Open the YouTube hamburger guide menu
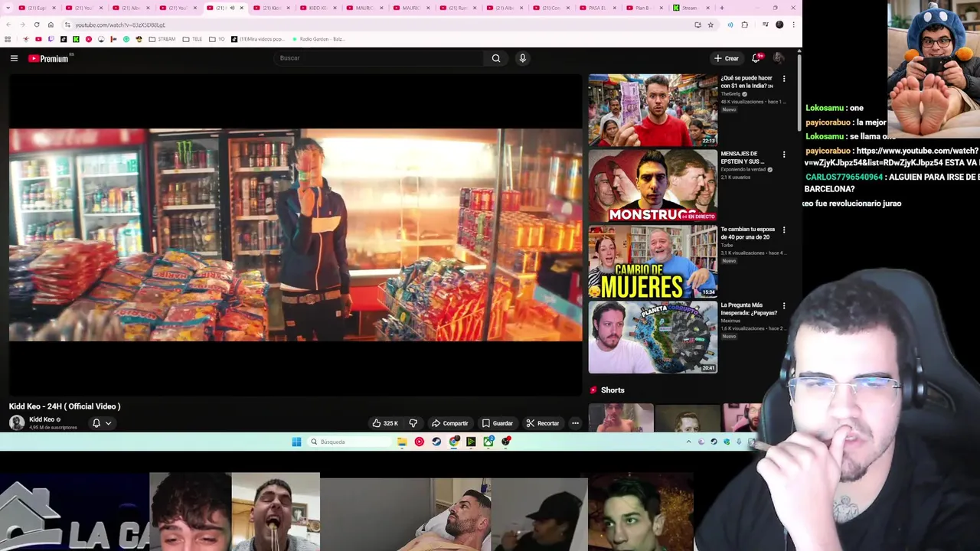Screen dimensions: 980x551 coord(14,58)
